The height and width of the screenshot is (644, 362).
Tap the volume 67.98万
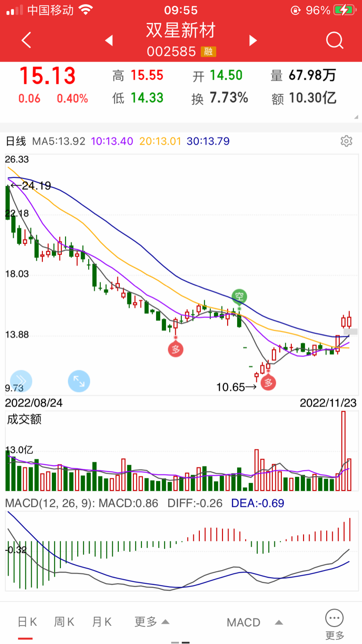(313, 75)
